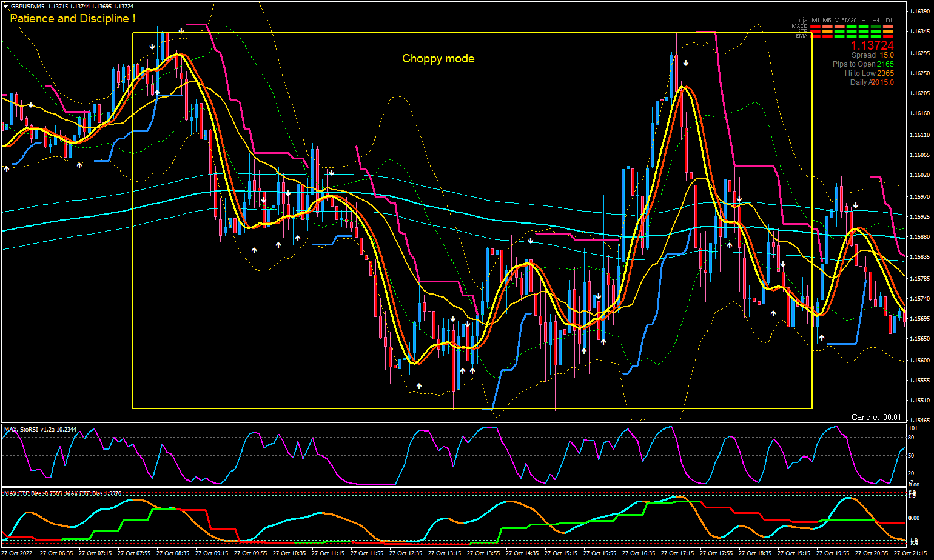Click the STR signal block under M15
Viewport: 934px width, 560px height.
pos(840,32)
